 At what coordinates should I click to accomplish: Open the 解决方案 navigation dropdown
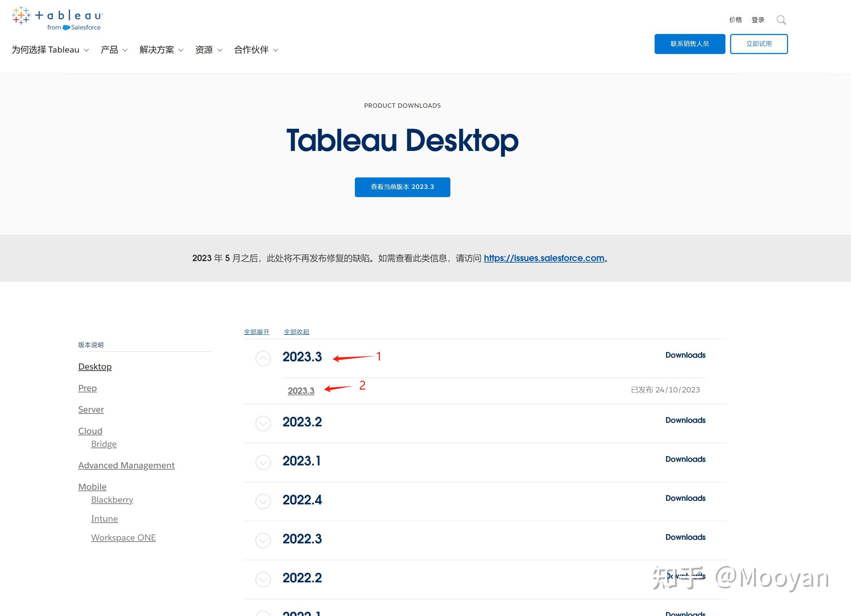(x=161, y=50)
